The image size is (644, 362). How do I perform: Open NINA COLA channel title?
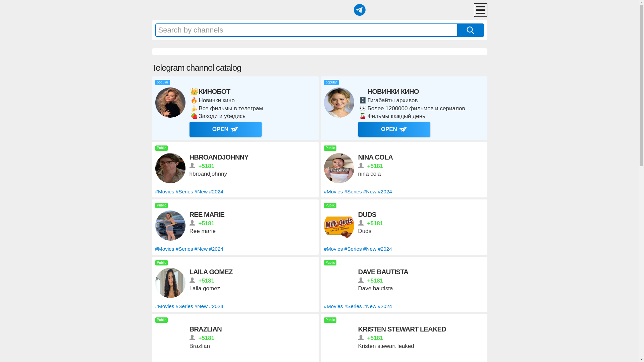tap(375, 157)
